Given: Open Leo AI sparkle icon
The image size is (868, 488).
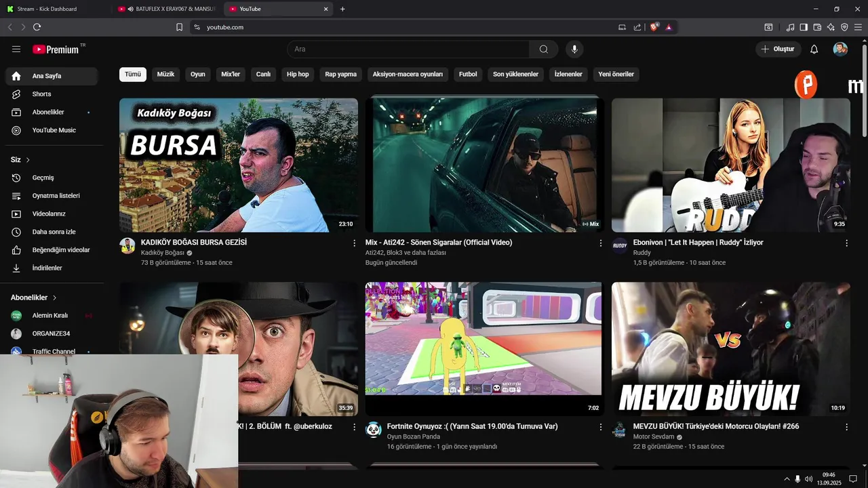Looking at the screenshot, I should point(831,27).
